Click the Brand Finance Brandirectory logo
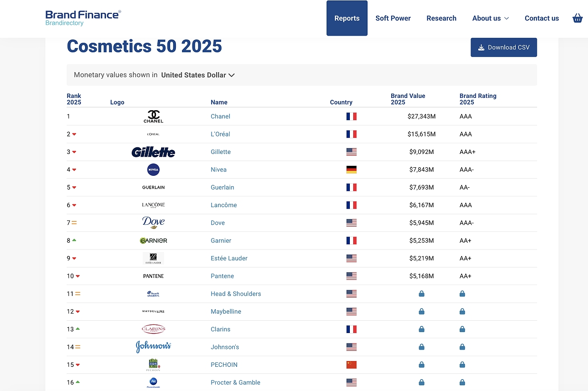 (83, 18)
